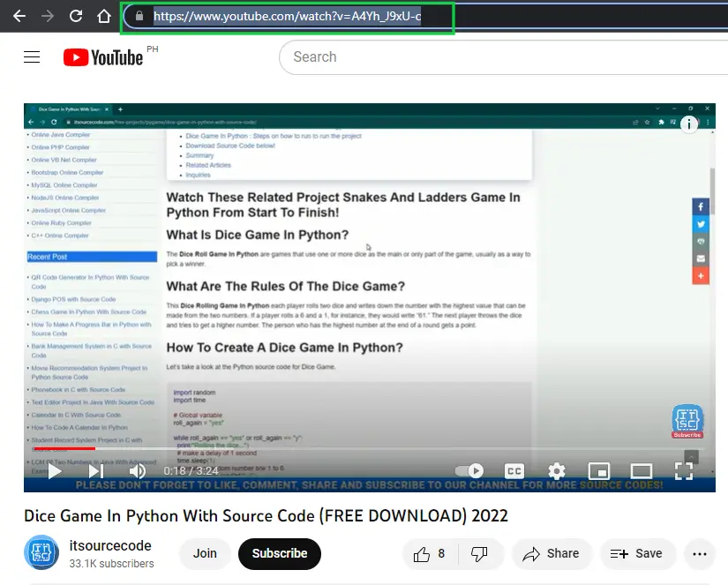Screen dimensions: 728x585
Task: Click the video title text
Action: (x=266, y=516)
